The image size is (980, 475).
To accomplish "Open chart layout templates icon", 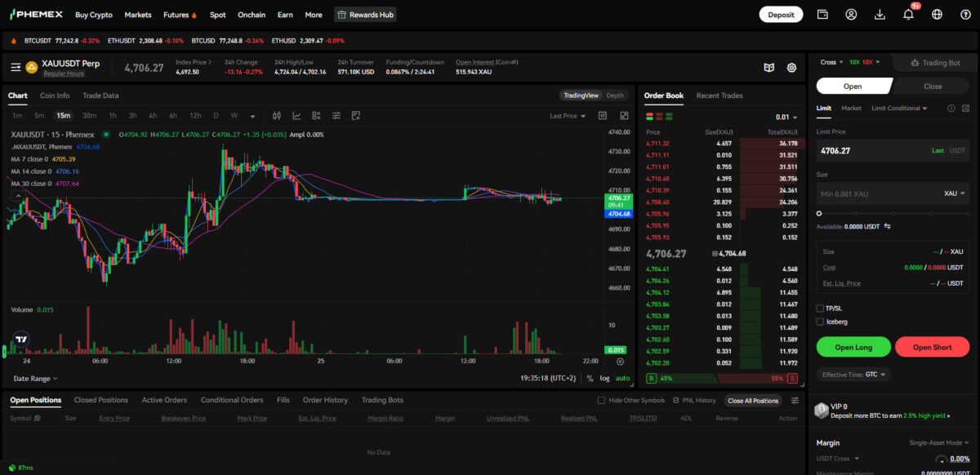I will click(316, 116).
